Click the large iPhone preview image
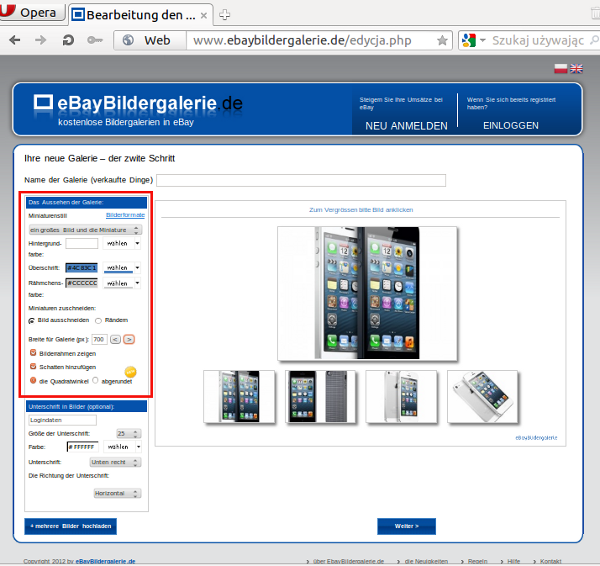Image resolution: width=600 pixels, height=566 pixels. pos(367,293)
